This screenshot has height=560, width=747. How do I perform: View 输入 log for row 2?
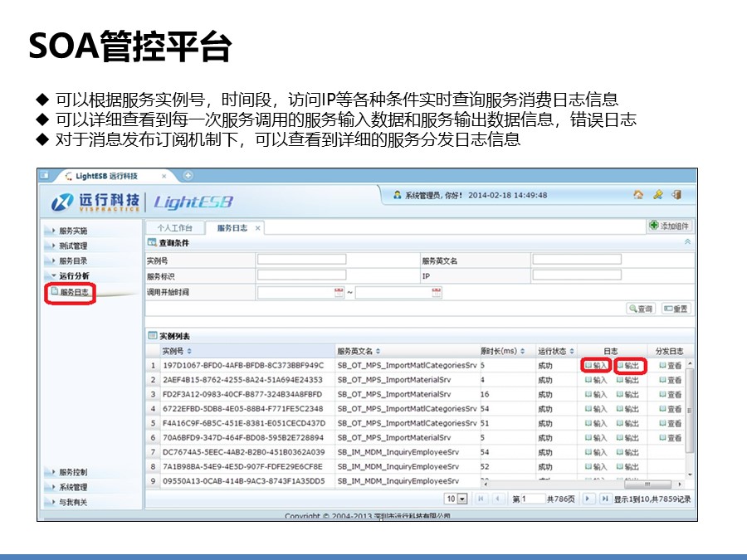pyautogui.click(x=596, y=380)
